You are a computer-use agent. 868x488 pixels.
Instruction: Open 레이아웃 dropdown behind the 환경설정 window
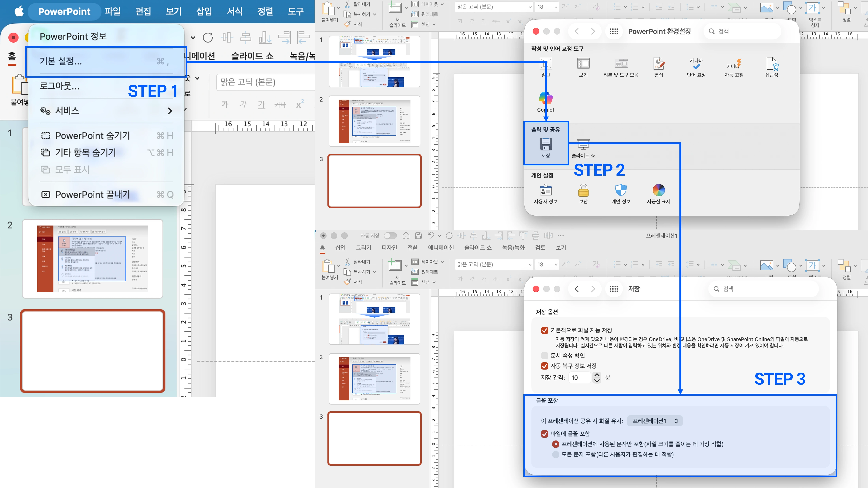pos(442,4)
